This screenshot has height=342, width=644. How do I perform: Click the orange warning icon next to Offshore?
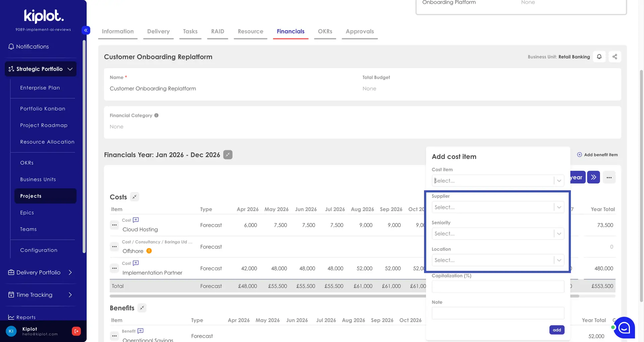pos(149,251)
